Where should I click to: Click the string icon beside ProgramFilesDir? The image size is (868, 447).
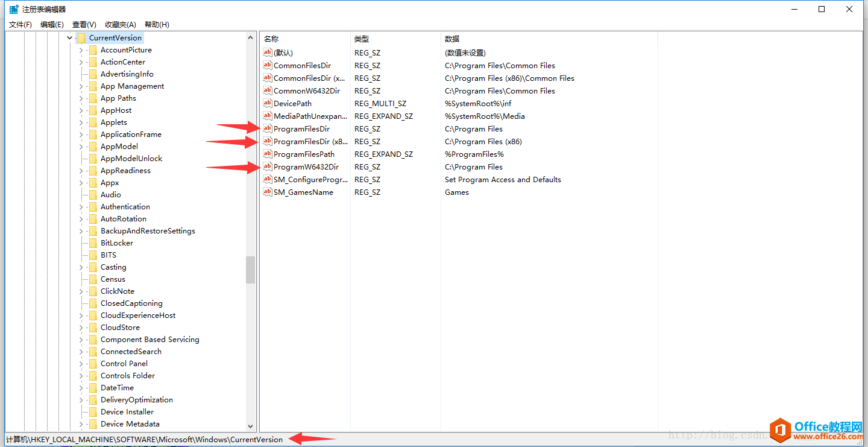pos(268,128)
